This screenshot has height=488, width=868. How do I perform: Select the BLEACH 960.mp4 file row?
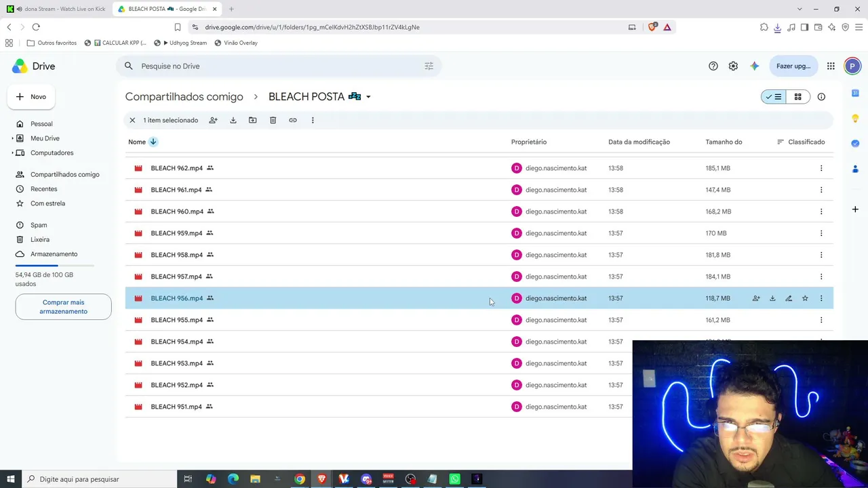pyautogui.click(x=479, y=211)
